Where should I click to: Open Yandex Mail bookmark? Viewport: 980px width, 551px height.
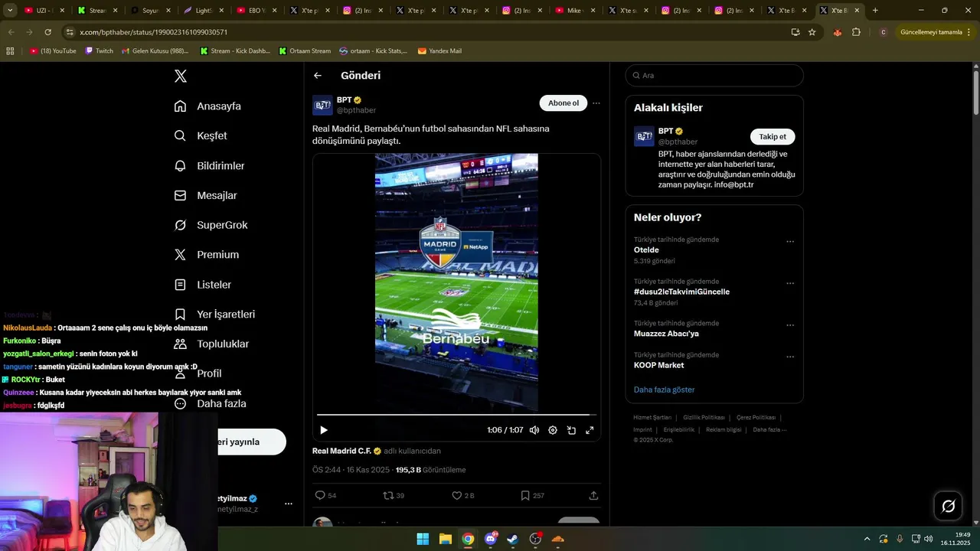click(x=439, y=51)
